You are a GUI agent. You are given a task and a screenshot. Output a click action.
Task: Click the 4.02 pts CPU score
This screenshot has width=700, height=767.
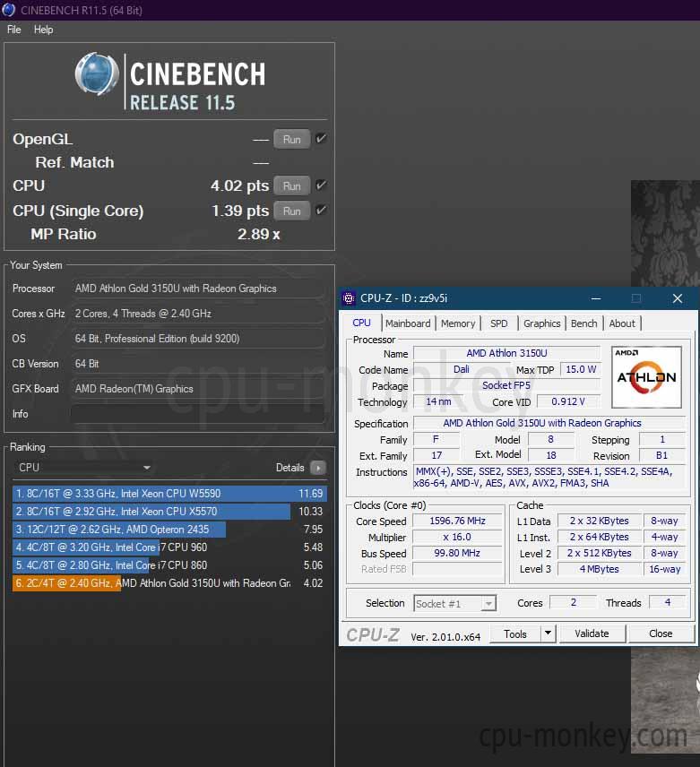[239, 185]
